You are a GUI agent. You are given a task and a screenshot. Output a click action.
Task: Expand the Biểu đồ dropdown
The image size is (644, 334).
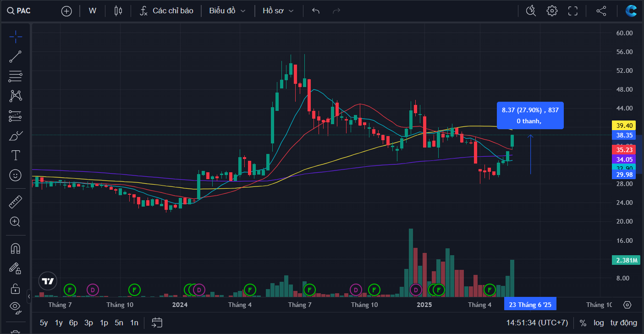227,11
